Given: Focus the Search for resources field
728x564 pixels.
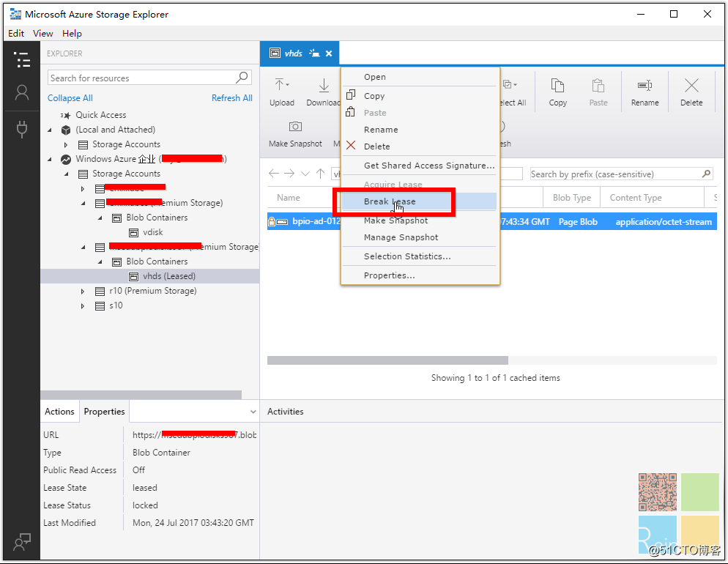Looking at the screenshot, I should 149,78.
